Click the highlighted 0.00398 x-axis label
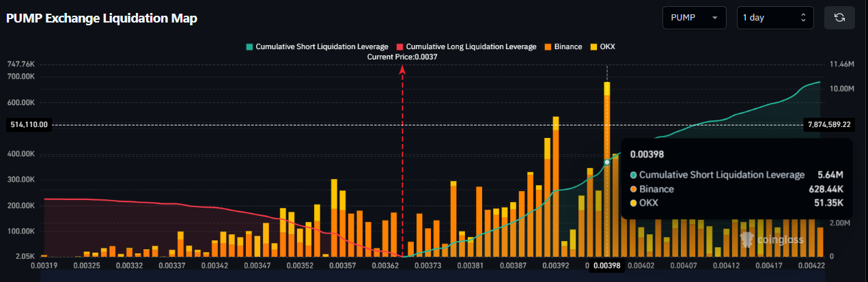The width and height of the screenshot is (868, 282). pos(606,266)
